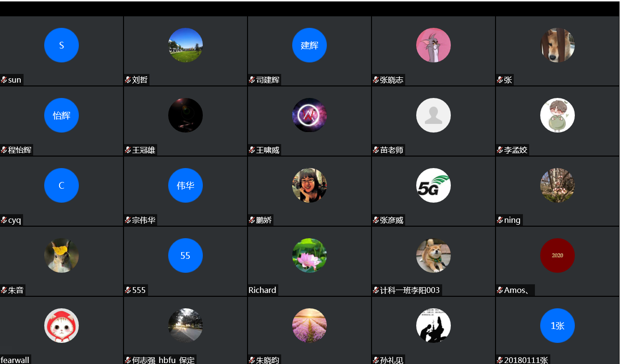
Task: Click the 程怡辉 participant name label
Action: coord(20,150)
